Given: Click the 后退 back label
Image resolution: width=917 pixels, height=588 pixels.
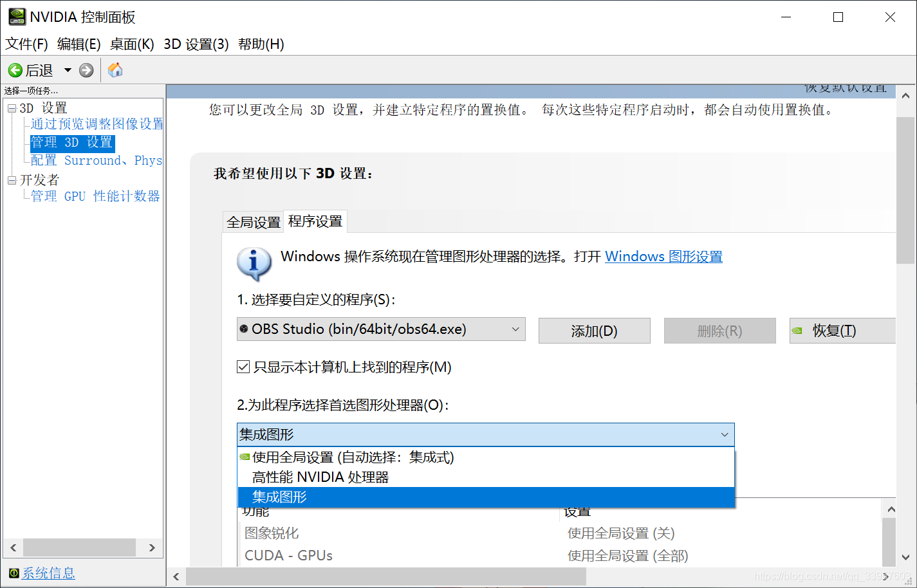Looking at the screenshot, I should click(x=39, y=70).
